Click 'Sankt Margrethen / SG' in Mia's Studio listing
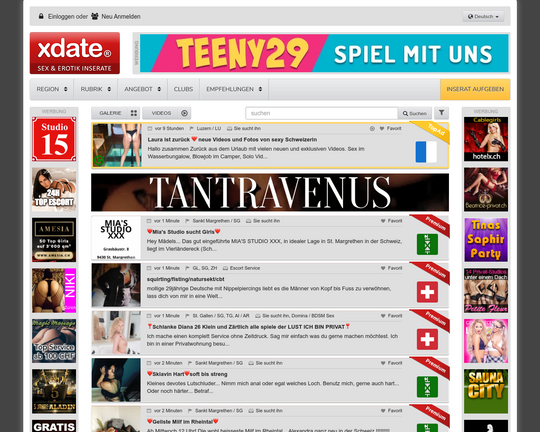This screenshot has height=432, width=540. pyautogui.click(x=216, y=221)
